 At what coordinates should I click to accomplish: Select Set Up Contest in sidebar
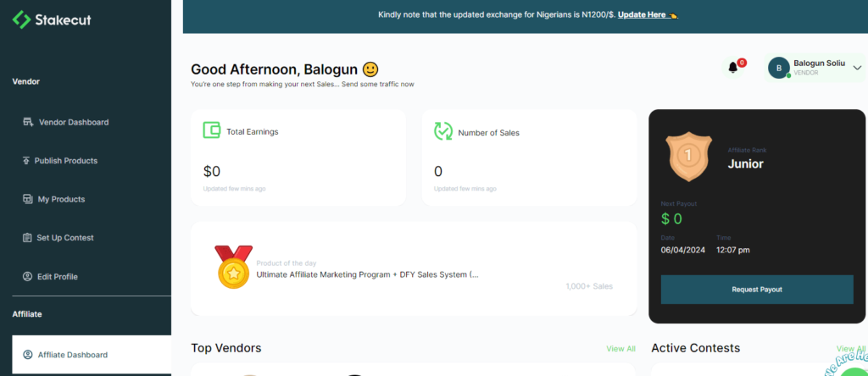point(64,238)
